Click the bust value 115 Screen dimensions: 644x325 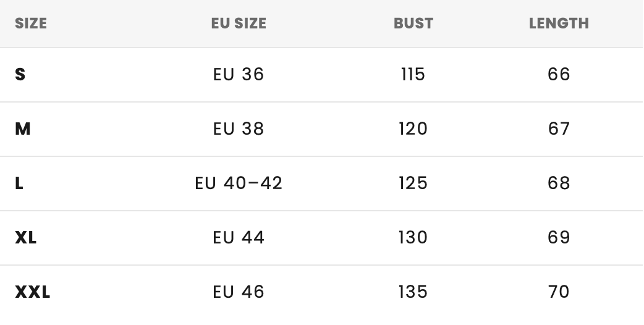(x=413, y=74)
